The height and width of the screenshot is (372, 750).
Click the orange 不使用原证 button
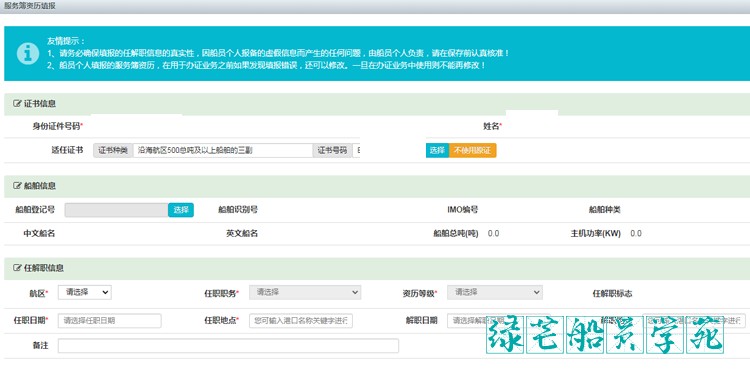pyautogui.click(x=473, y=150)
